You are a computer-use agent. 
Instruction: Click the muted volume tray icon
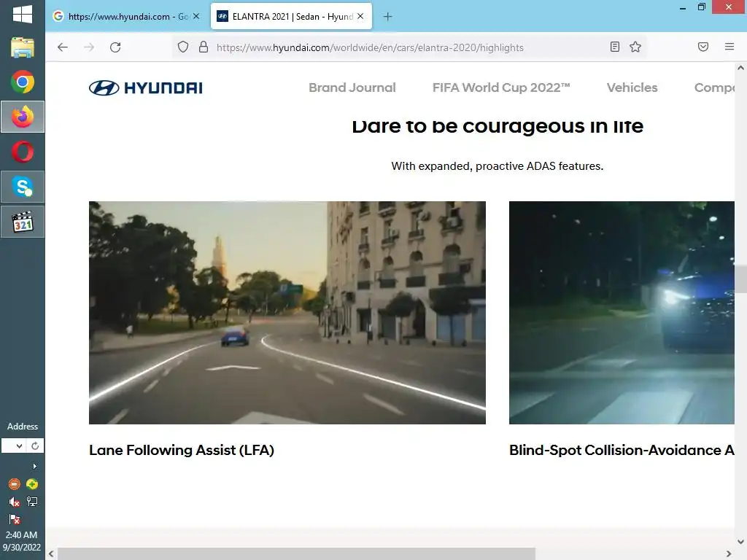[x=15, y=502]
